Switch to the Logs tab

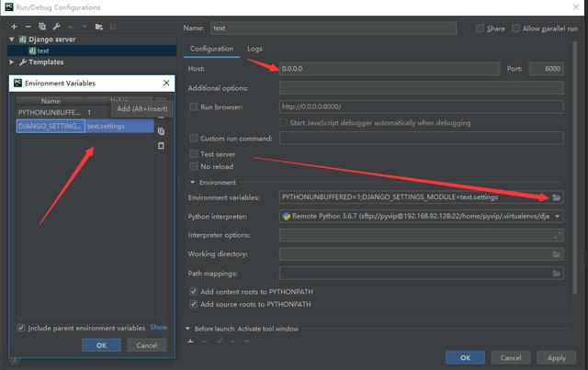pyautogui.click(x=254, y=49)
